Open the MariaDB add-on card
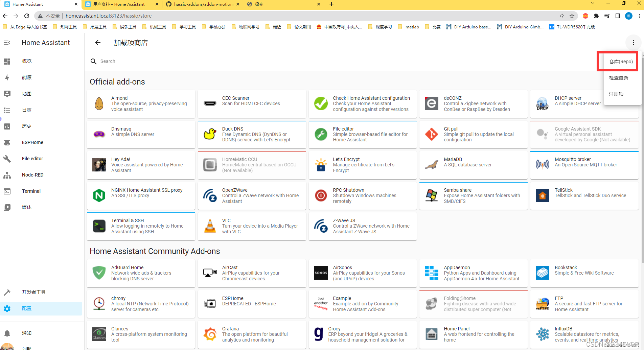The width and height of the screenshot is (644, 350). tap(473, 165)
